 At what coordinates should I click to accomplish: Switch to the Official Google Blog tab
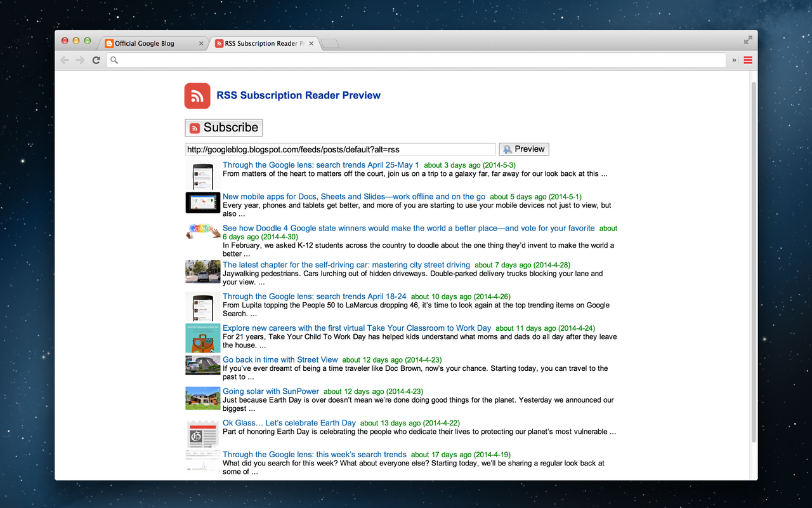[x=150, y=43]
